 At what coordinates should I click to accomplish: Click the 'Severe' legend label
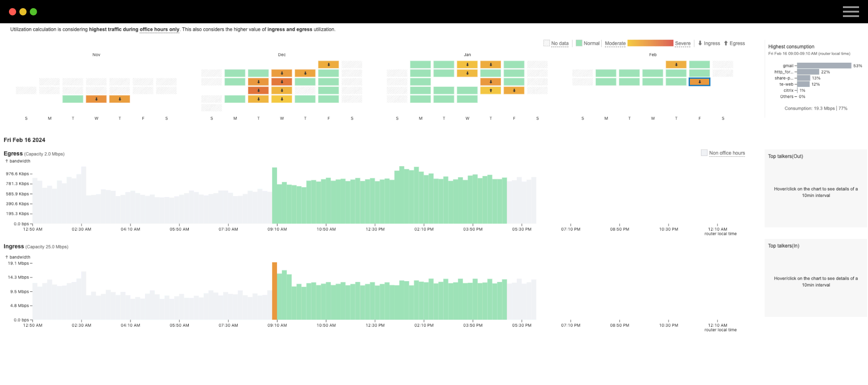[682, 43]
